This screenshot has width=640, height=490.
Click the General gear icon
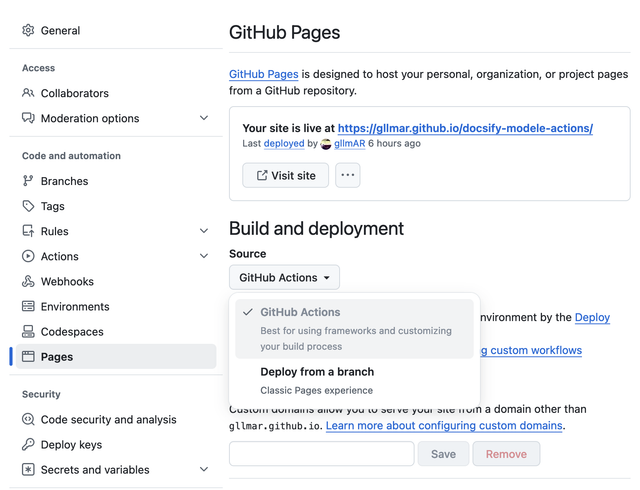(28, 30)
